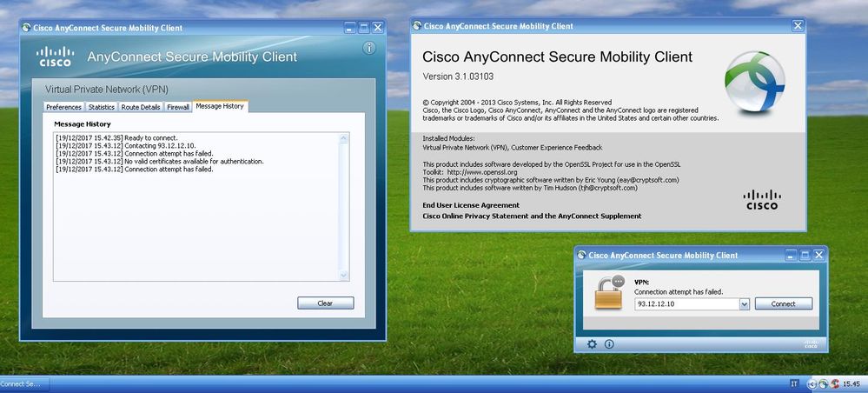Click the http://www.openssl.org text in About window
Viewport: 868px width, 393px height.
pyautogui.click(x=482, y=172)
